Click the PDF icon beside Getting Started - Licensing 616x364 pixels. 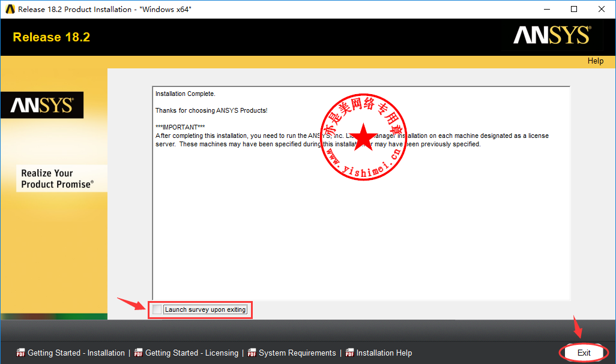tap(138, 353)
